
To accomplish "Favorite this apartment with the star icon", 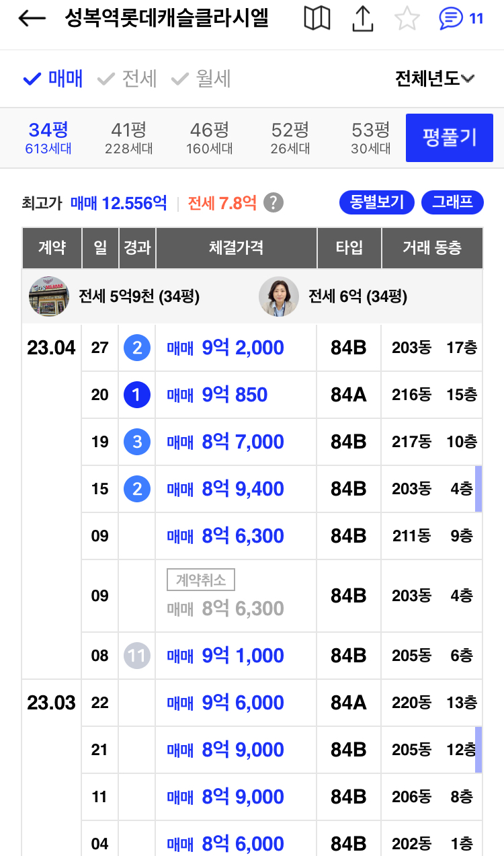I will [407, 19].
